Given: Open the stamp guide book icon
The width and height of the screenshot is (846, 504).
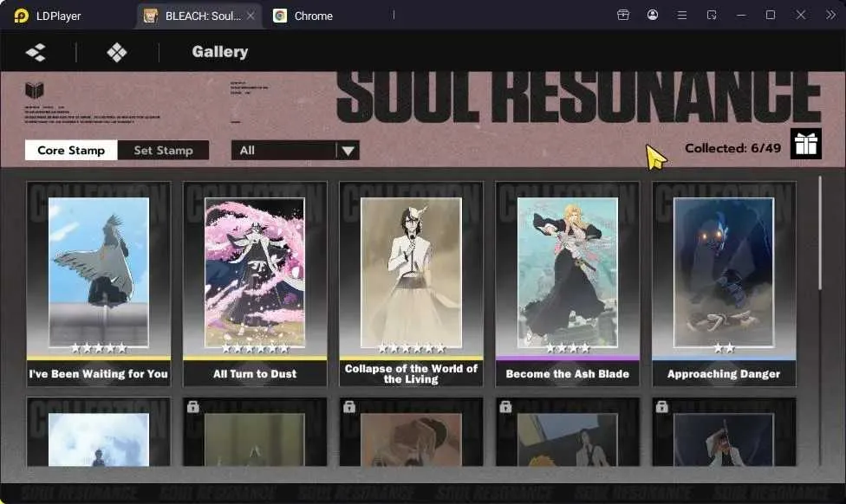Looking at the screenshot, I should (34, 90).
